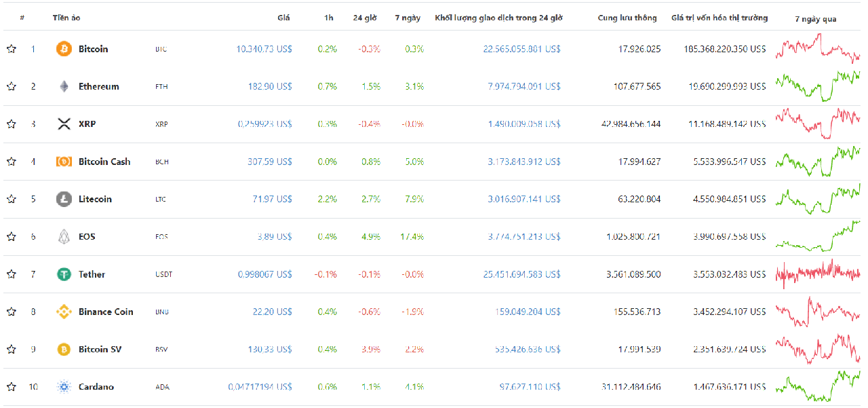
Task: Open Tether's 7-day sparkline chart
Action: 818,274
